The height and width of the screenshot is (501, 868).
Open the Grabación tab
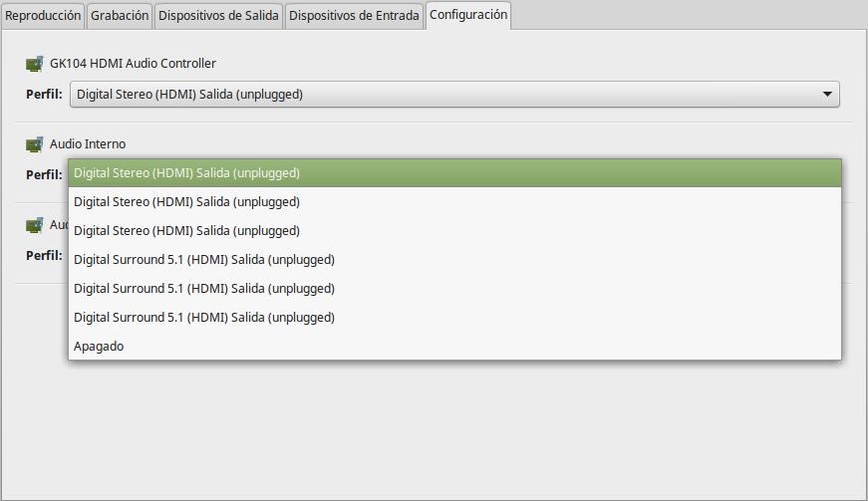click(x=120, y=16)
